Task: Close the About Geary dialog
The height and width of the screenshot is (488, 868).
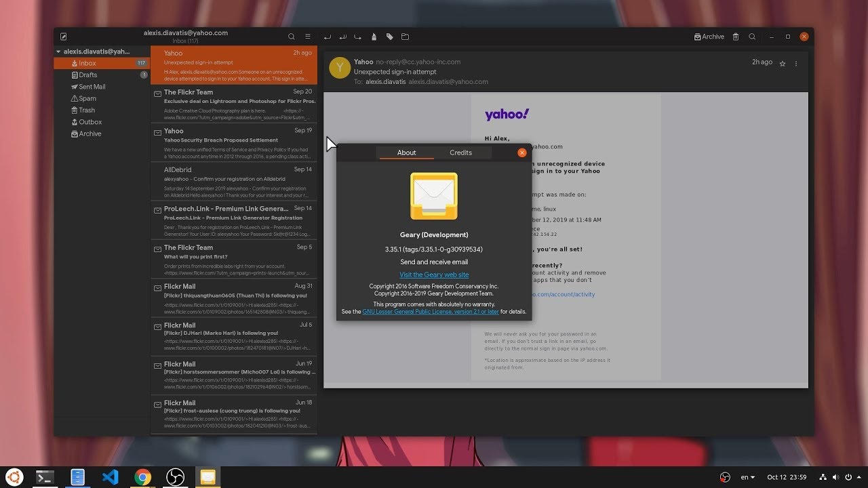Action: point(521,152)
